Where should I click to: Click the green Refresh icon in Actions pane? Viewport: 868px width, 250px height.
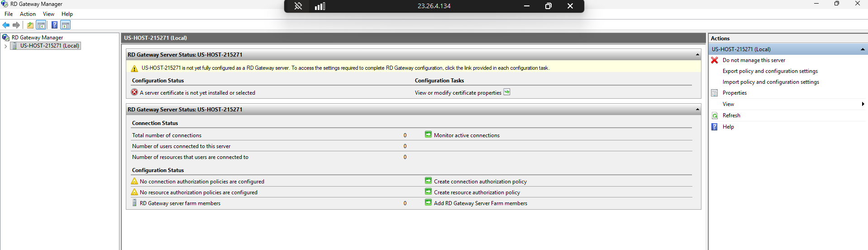point(715,115)
